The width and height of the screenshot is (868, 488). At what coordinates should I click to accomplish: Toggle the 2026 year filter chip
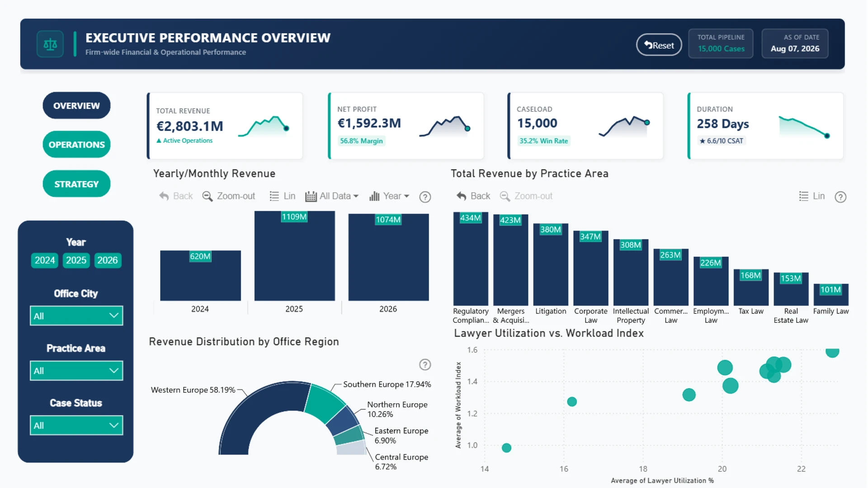pos(108,260)
